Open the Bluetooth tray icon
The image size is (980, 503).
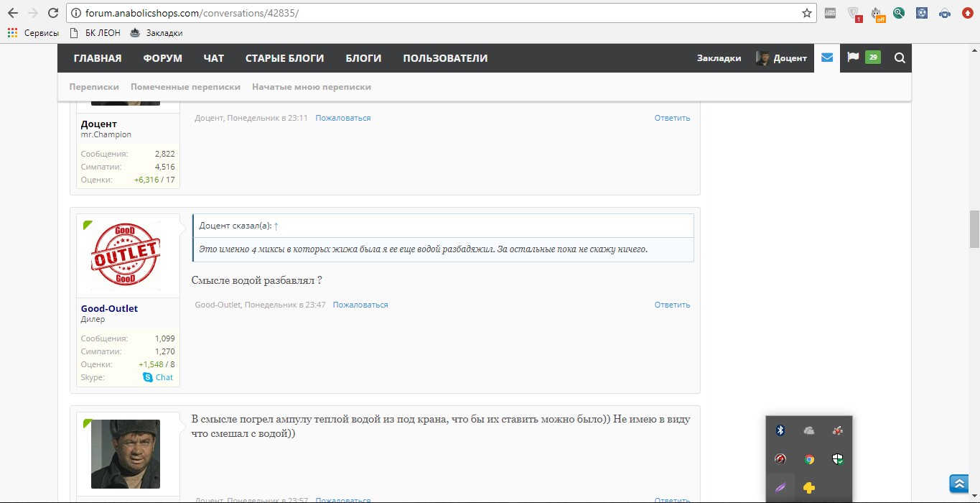pos(780,430)
